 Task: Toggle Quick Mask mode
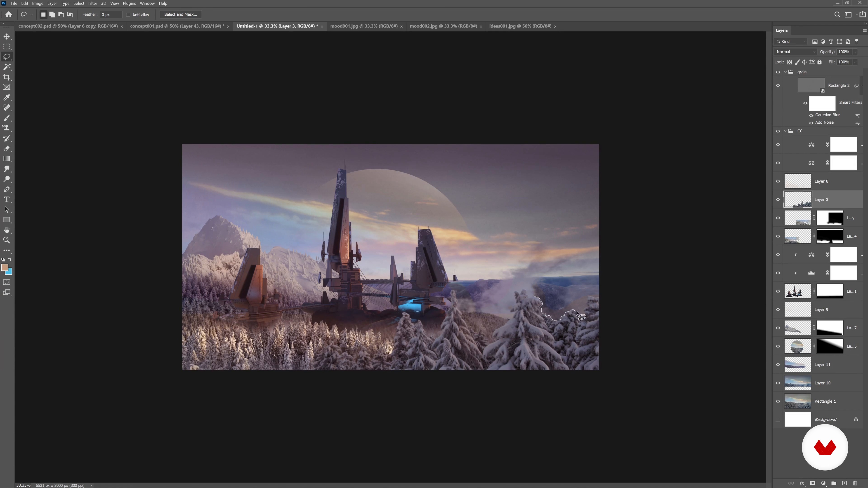click(7, 282)
